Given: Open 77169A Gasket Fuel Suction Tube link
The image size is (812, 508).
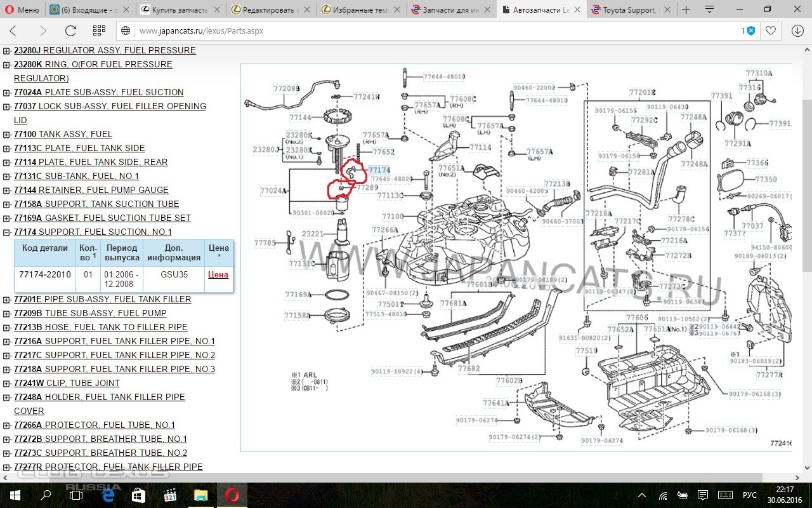Looking at the screenshot, I should point(102,218).
